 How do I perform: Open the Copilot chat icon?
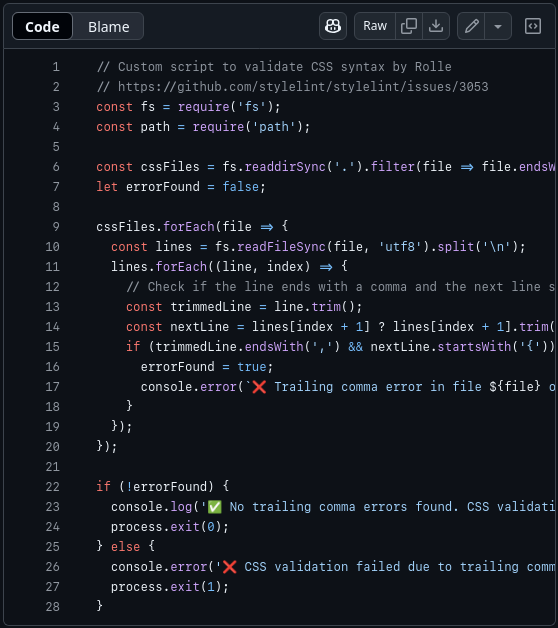click(332, 26)
